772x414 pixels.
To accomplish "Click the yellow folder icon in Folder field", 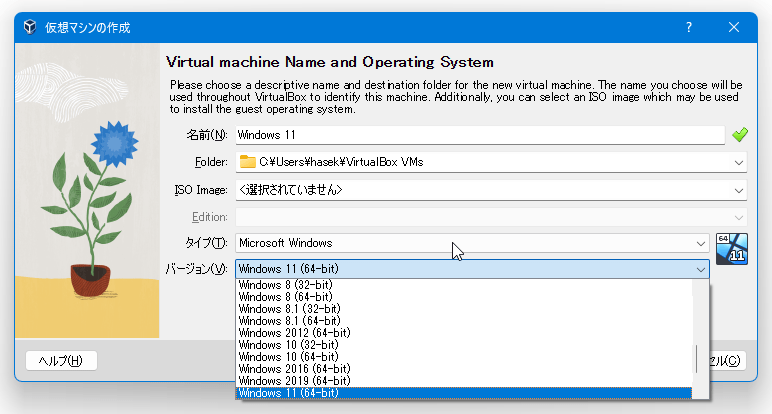I will coord(248,161).
